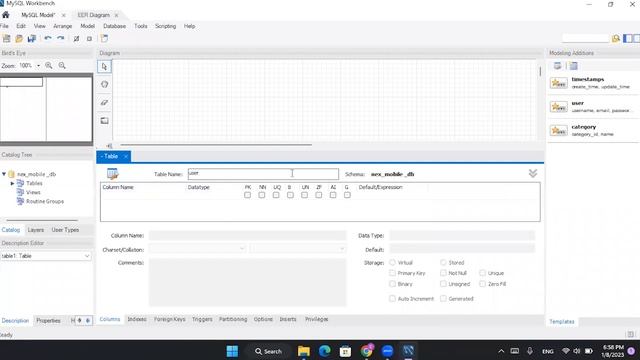This screenshot has width=640, height=360.
Task: Click first Modeling Additions toolbar icon
Action: coord(558,66)
